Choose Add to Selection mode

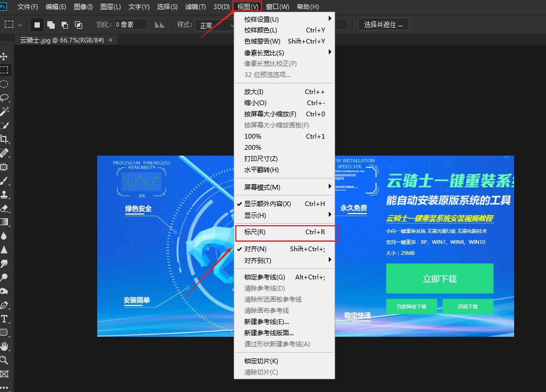(x=51, y=25)
